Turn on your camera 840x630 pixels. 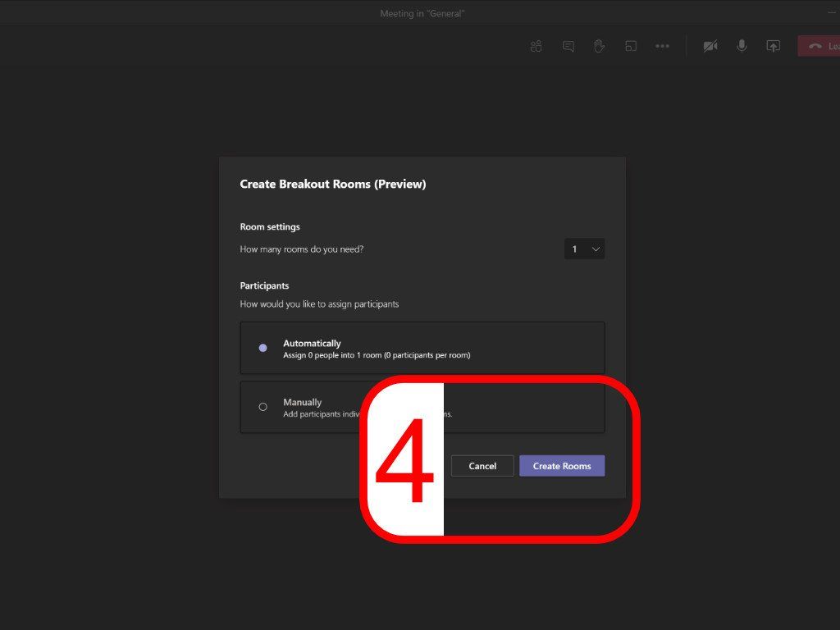click(x=710, y=46)
